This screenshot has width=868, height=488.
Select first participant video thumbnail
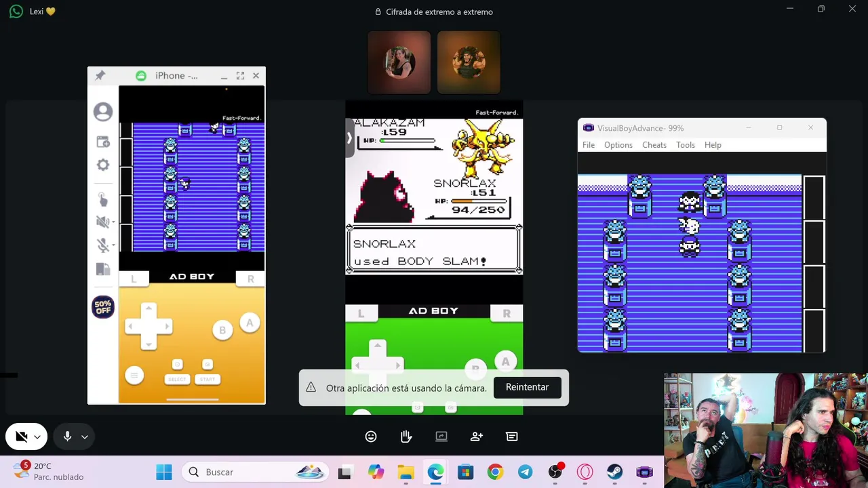[x=399, y=62]
